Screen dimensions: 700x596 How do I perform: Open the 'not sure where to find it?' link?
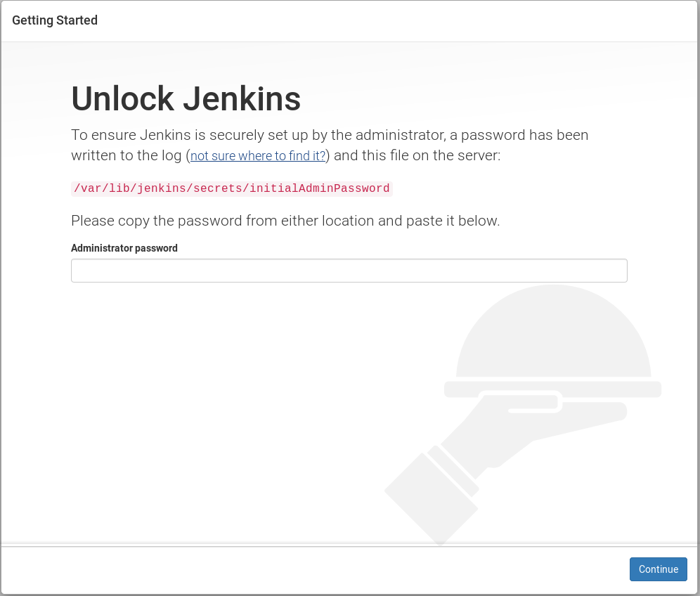258,155
